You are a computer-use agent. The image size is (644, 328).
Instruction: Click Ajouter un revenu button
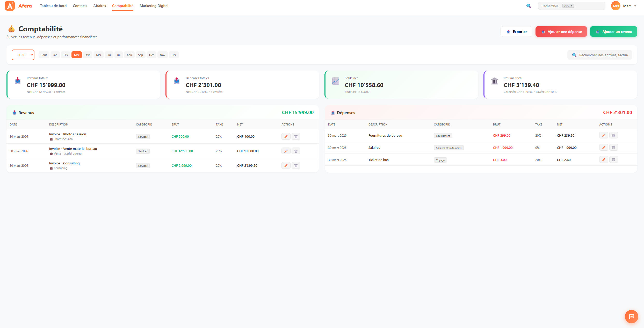coord(613,32)
